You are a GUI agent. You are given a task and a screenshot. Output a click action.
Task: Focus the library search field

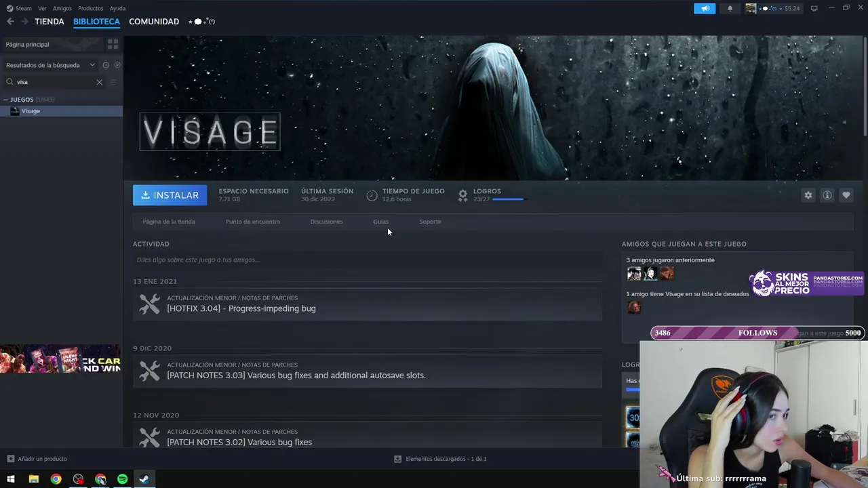[54, 82]
